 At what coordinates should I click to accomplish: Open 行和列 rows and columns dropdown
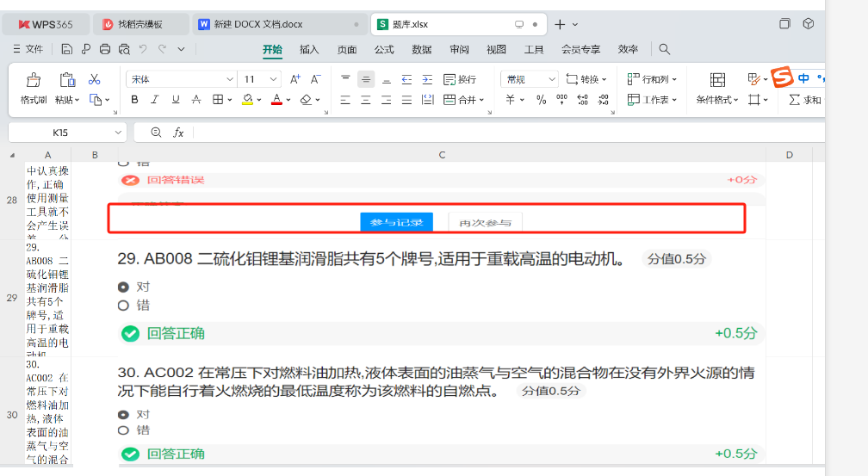(652, 79)
